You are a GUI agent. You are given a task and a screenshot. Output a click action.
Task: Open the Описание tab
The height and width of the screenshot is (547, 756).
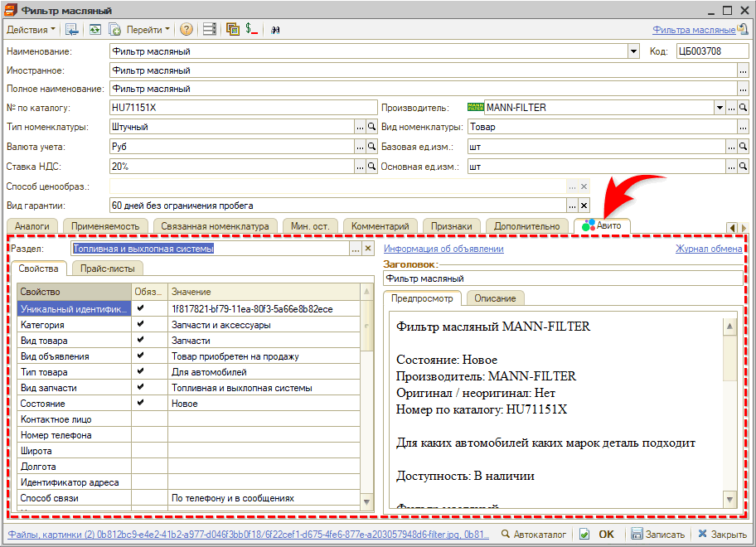click(x=495, y=298)
